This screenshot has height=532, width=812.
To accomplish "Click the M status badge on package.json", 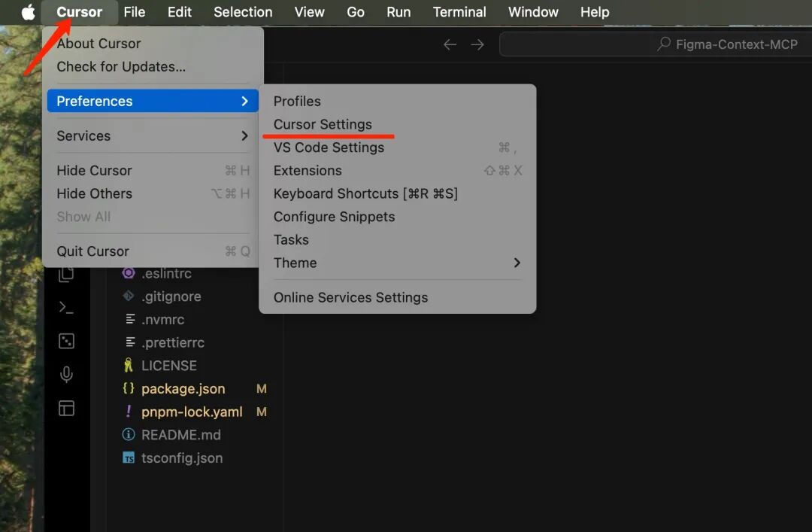I will click(262, 389).
